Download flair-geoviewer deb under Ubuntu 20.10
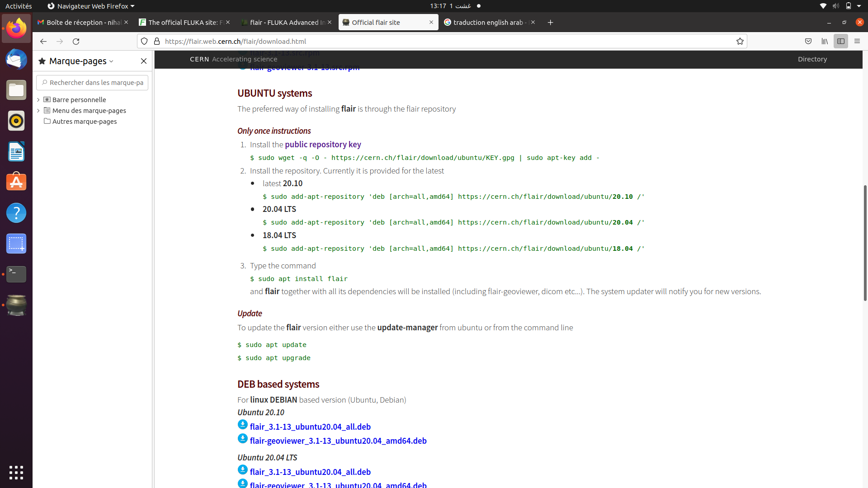The image size is (868, 488). pos(243,438)
